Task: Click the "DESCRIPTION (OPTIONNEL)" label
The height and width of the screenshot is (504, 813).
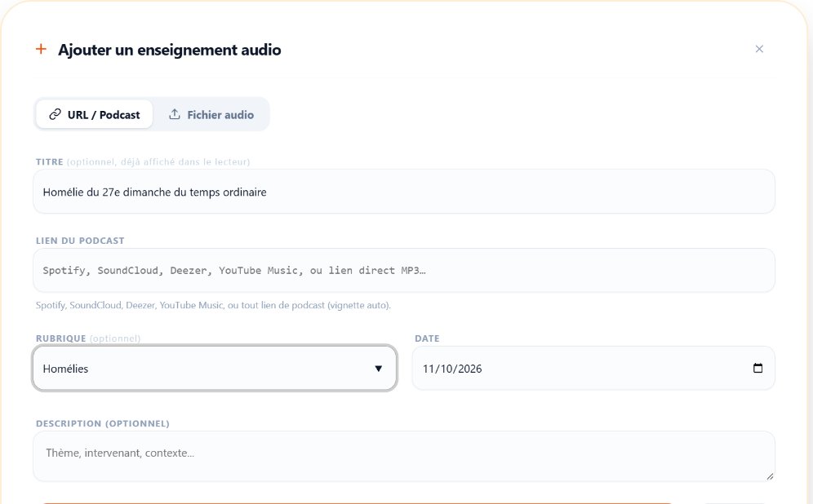Action: coord(103,424)
